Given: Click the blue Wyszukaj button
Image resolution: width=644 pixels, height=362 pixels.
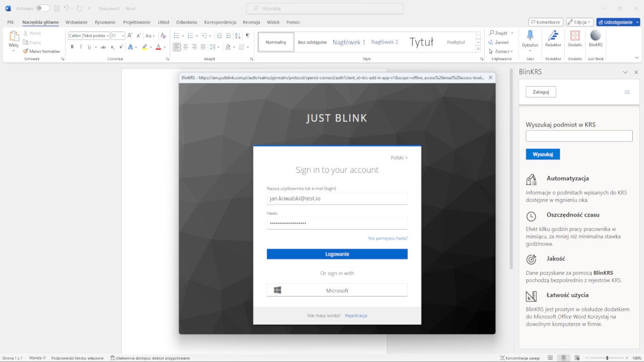Looking at the screenshot, I should tap(543, 154).
